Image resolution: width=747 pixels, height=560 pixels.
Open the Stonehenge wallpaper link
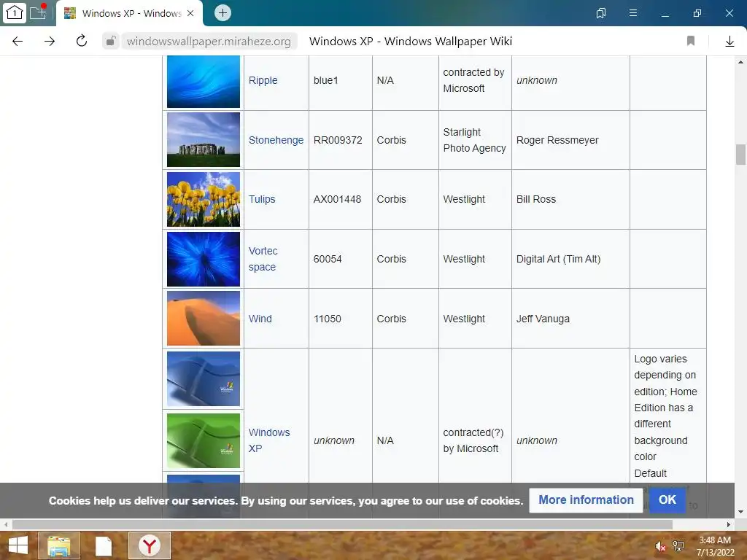(276, 140)
